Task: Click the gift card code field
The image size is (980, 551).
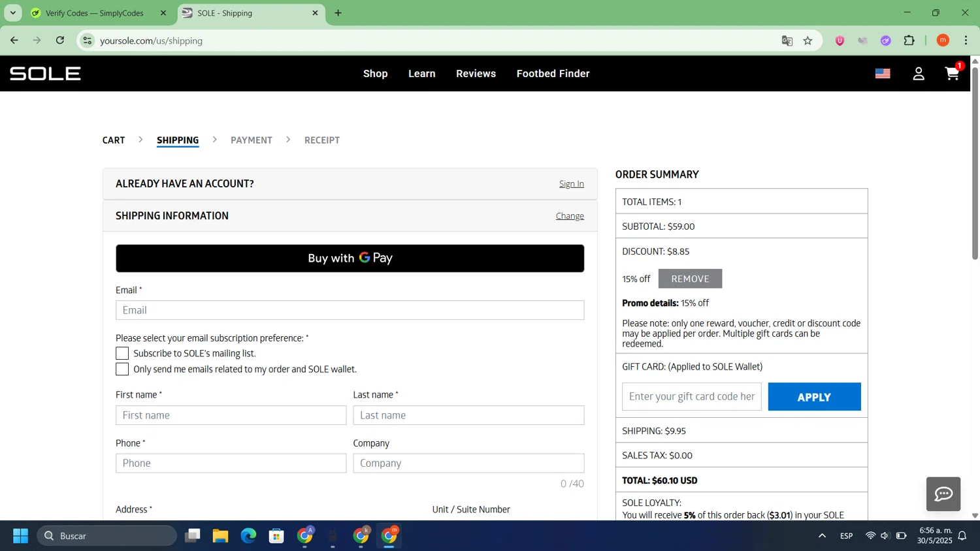Action: [x=692, y=397]
